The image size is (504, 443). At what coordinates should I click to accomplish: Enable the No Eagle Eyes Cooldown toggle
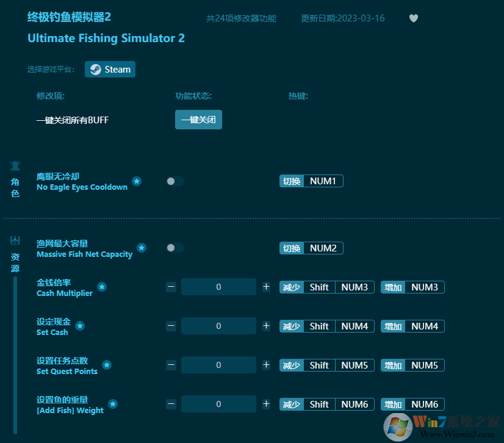(175, 181)
